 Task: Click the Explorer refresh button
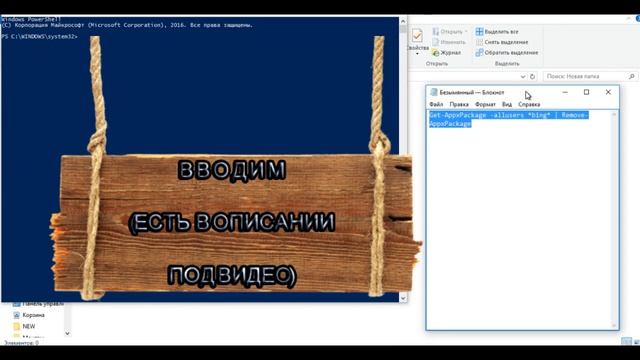(532, 76)
